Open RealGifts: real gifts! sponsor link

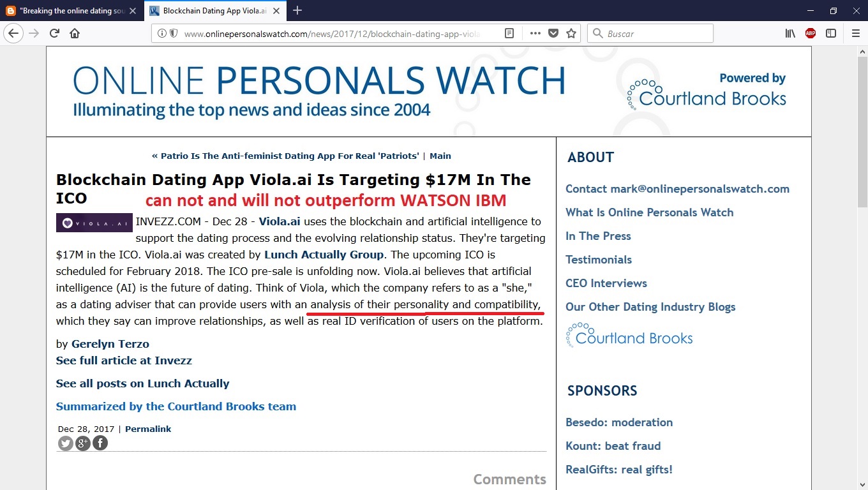tap(619, 470)
